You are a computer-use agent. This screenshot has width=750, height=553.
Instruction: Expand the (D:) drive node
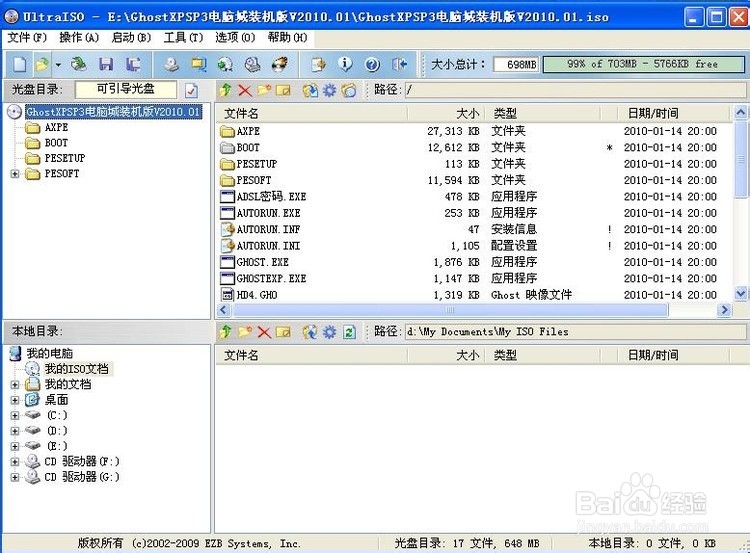click(x=15, y=431)
